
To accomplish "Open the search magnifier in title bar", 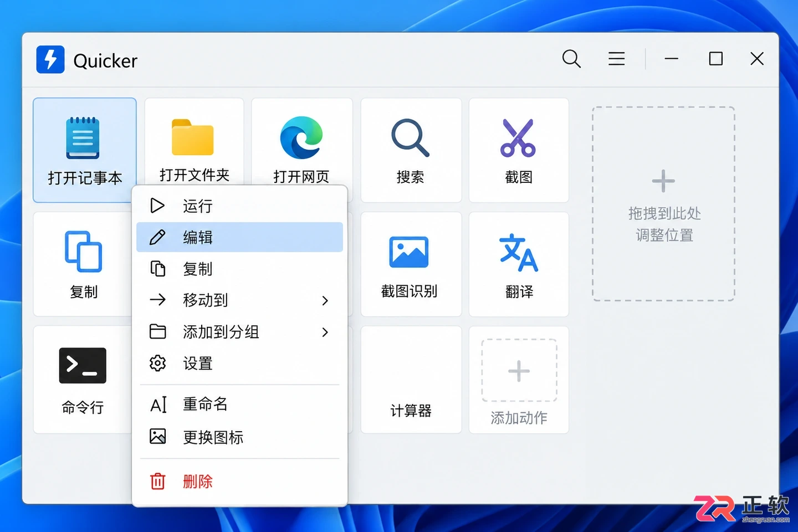I will click(x=571, y=59).
